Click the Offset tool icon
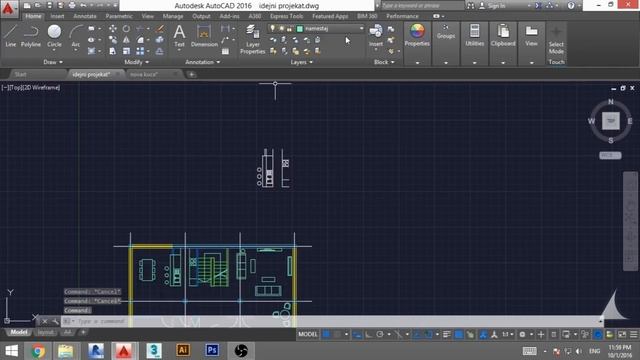640x360 pixels. pyautogui.click(x=160, y=51)
